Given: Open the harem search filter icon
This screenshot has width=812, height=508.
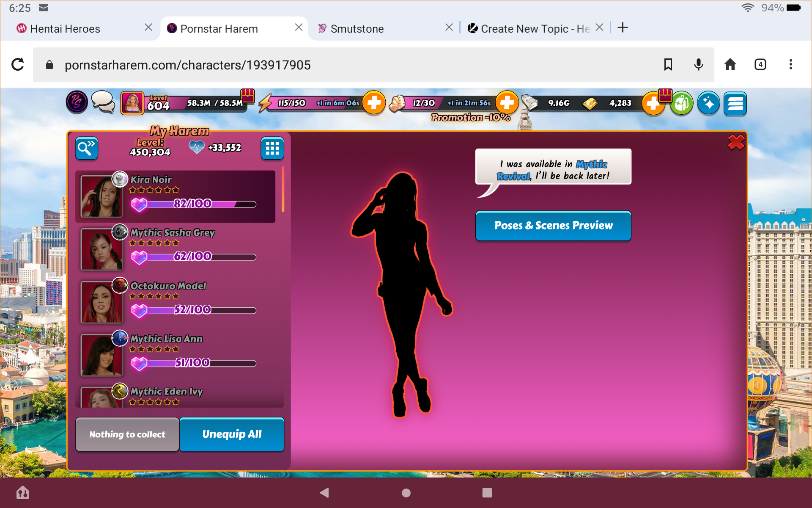Looking at the screenshot, I should [87, 148].
